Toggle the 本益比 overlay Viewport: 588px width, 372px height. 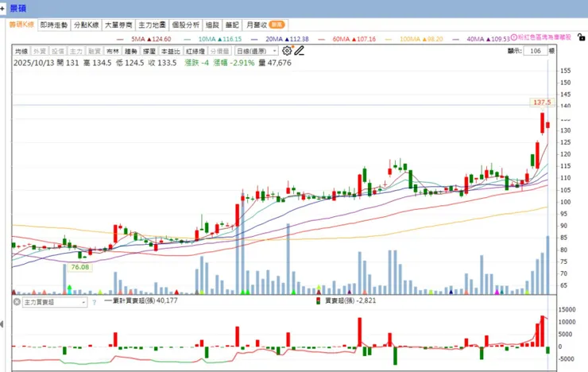tap(170, 51)
